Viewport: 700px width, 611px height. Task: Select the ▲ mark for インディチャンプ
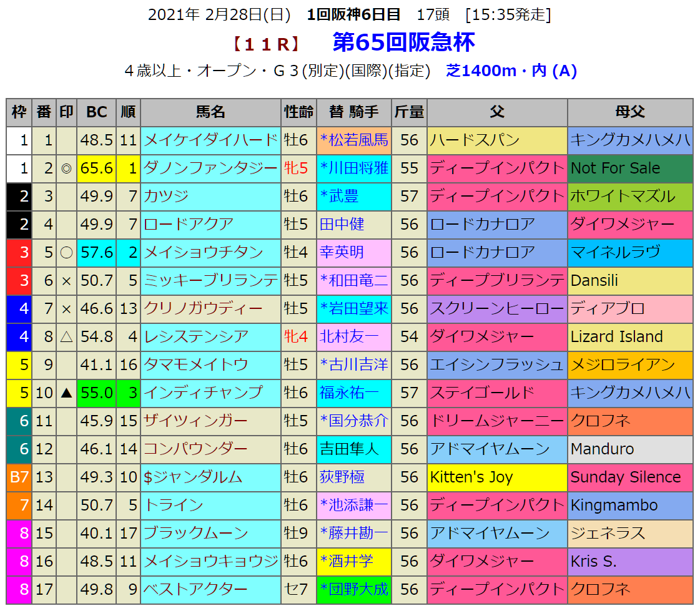(66, 393)
